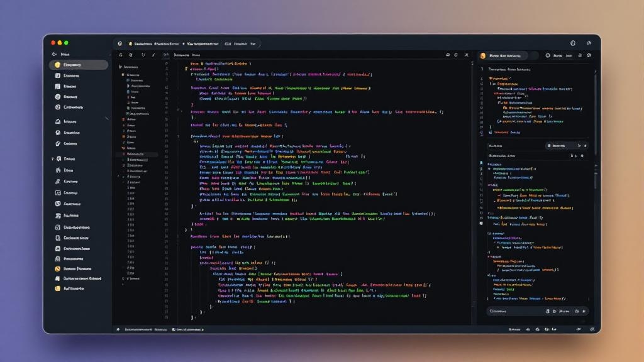The height and width of the screenshot is (362, 644).
Task: Click the last icon in the bottom status bar
Action: (592, 329)
